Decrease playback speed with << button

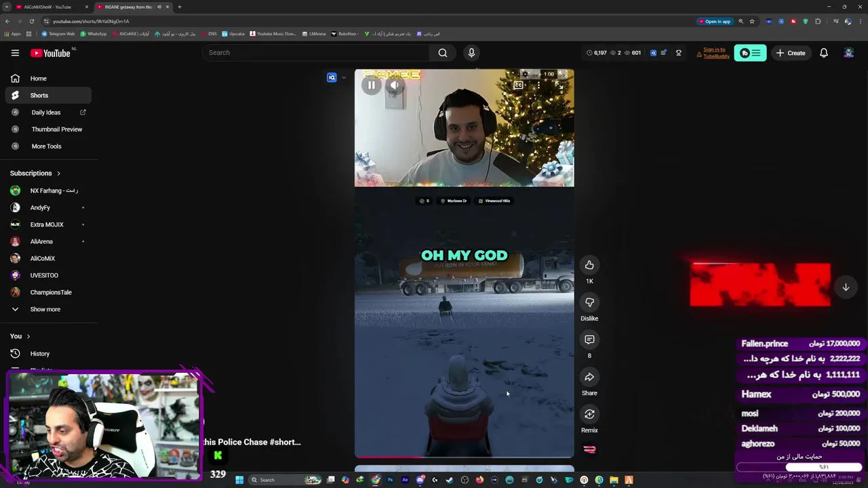click(535, 75)
